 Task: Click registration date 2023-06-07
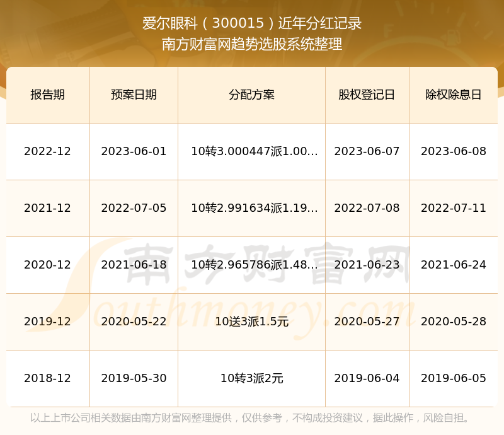pyautogui.click(x=367, y=151)
